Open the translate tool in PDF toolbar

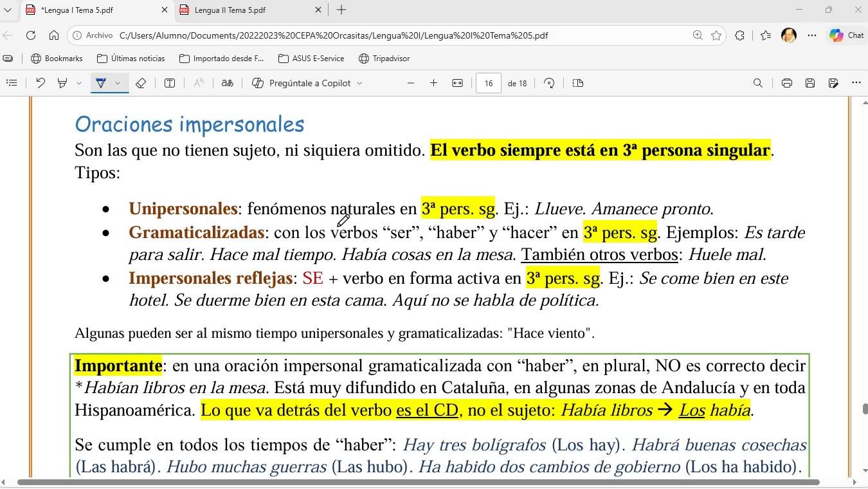(x=227, y=83)
